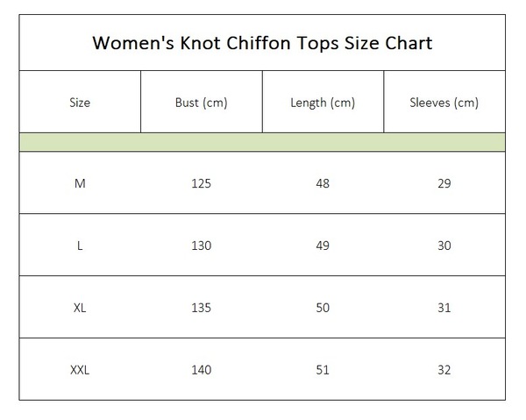Select the size 'L' cell

[80, 246]
